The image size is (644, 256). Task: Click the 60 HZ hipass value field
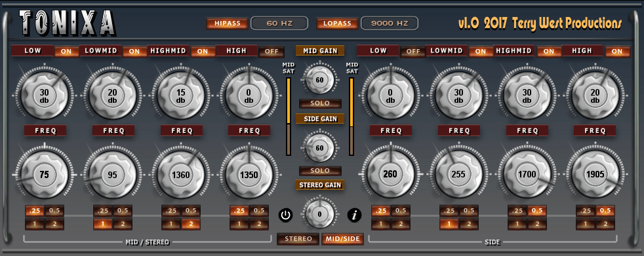coord(279,24)
